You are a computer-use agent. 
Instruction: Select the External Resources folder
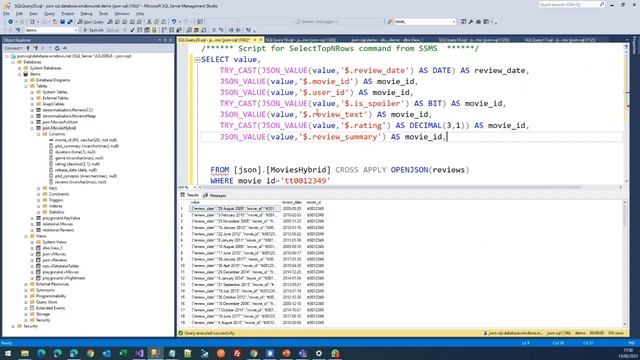coord(52,284)
